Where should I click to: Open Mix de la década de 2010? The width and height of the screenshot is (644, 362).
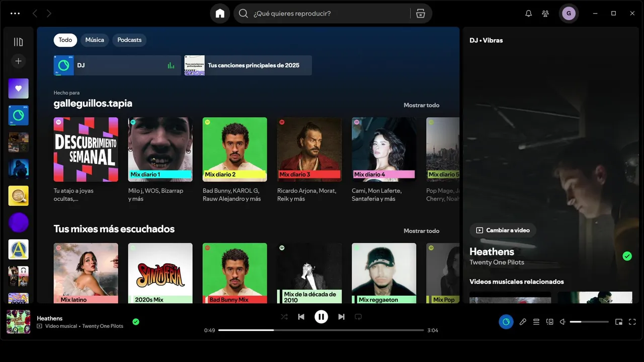click(x=309, y=273)
